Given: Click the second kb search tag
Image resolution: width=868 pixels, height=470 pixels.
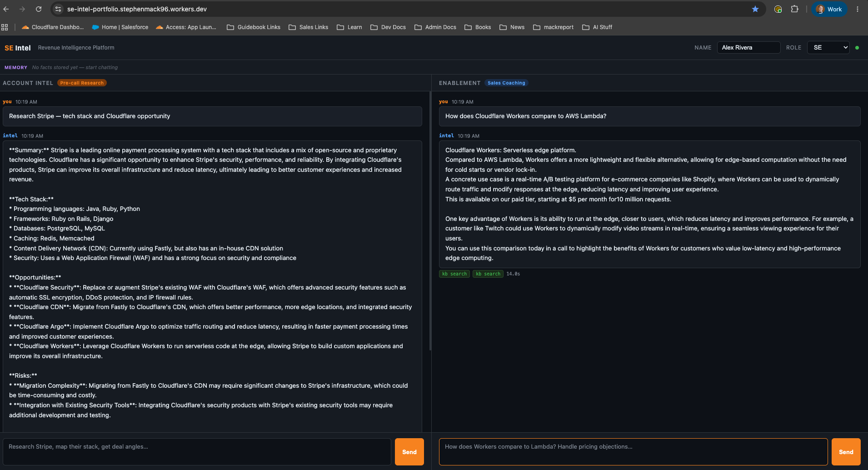Looking at the screenshot, I should tap(488, 274).
